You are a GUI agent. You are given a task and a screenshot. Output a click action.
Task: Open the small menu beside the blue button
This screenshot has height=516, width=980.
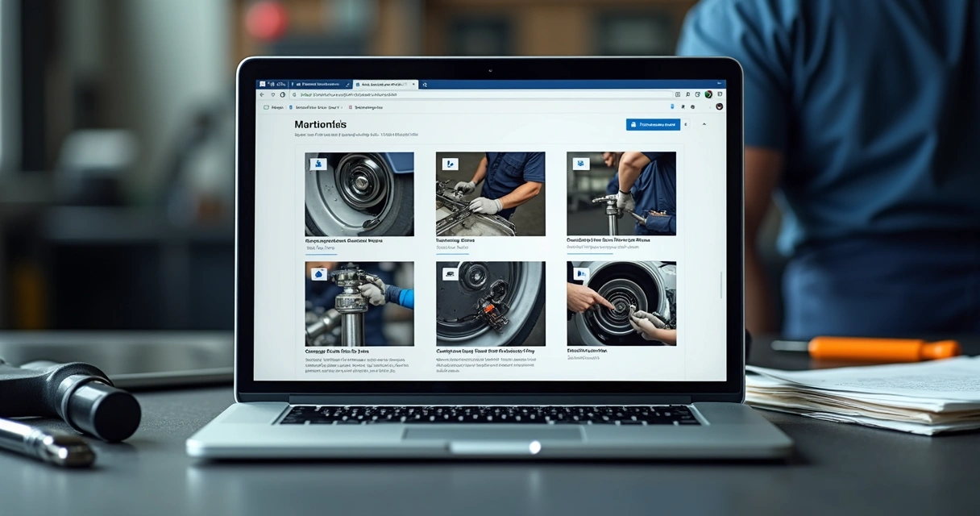(686, 124)
